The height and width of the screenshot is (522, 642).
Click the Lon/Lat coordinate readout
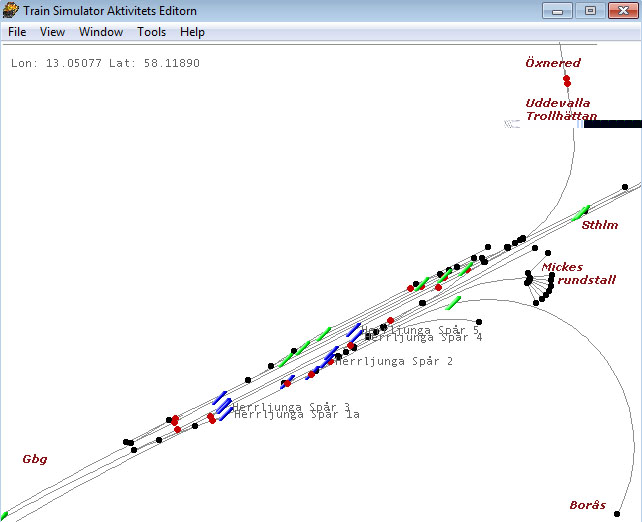[105, 63]
